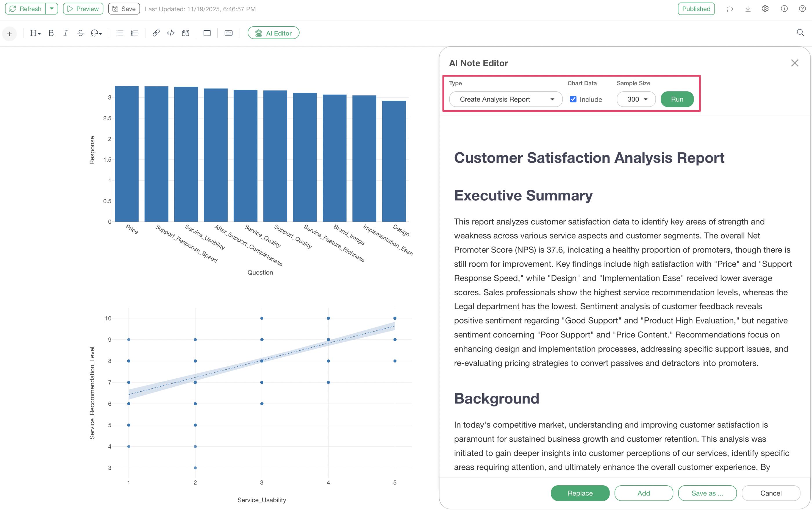Viewport: 812px width, 510px height.
Task: Close the AI Note Editor panel
Action: tap(795, 63)
